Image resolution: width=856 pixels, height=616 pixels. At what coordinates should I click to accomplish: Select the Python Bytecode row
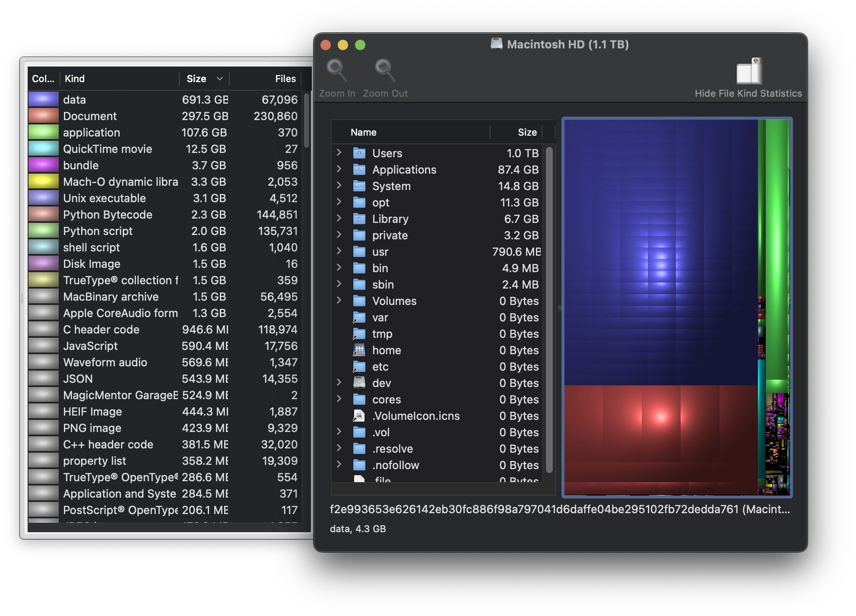click(x=165, y=215)
